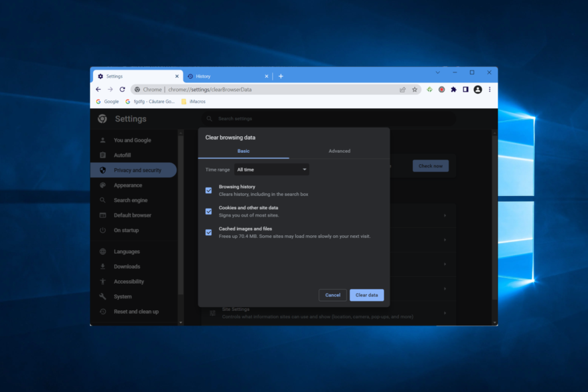This screenshot has width=588, height=392.
Task: Click the address bar URL text
Action: coord(210,90)
